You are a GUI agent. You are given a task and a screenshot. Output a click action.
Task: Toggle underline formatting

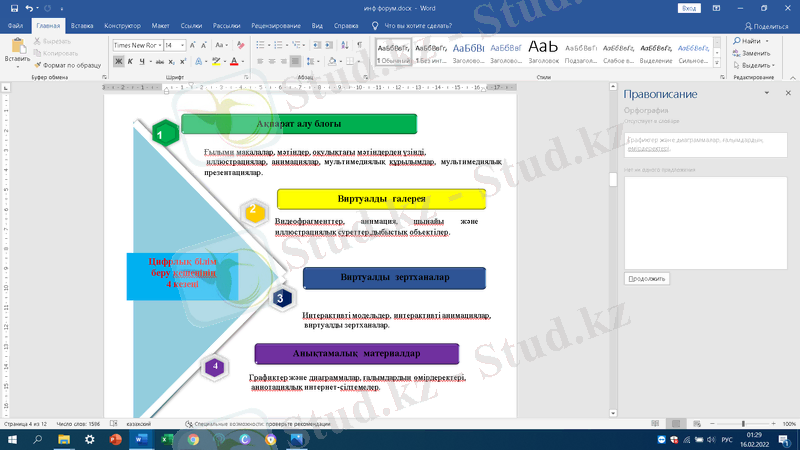coord(142,61)
